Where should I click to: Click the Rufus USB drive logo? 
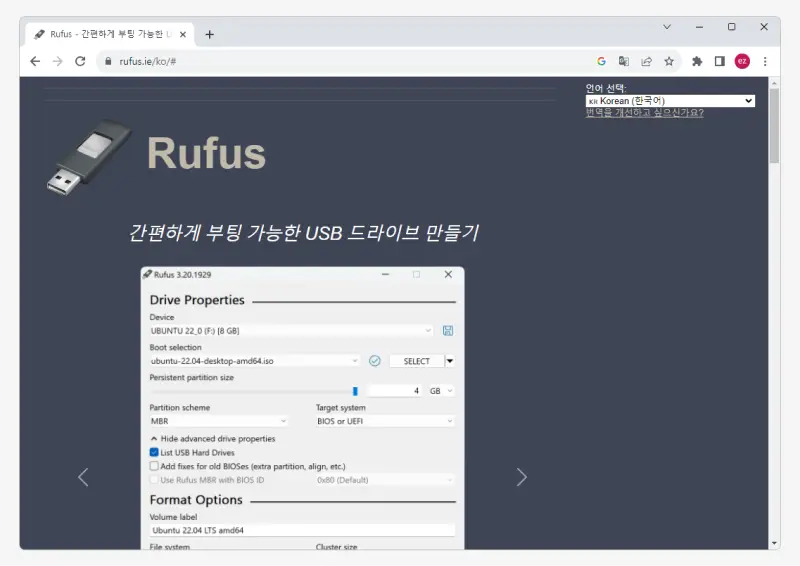click(x=88, y=155)
